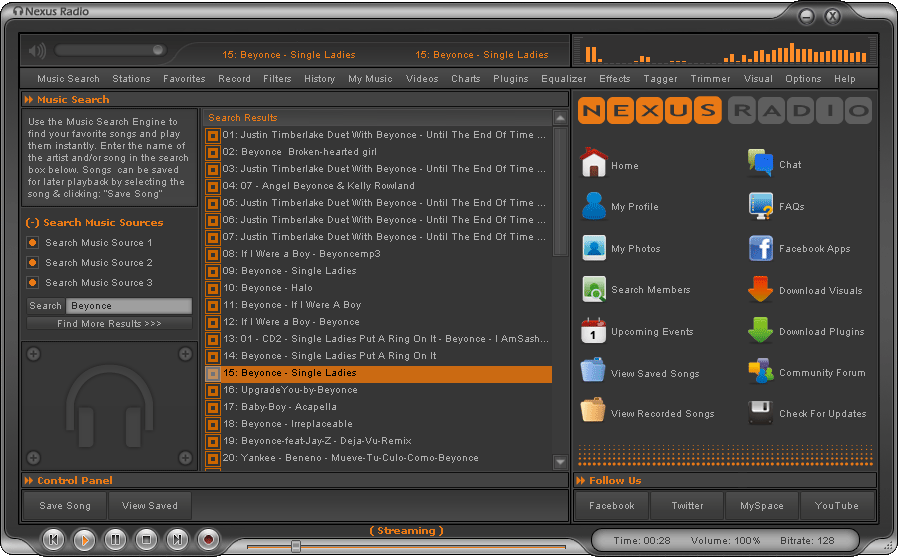Collapse the Control Panel header
The image size is (898, 557).
pyautogui.click(x=29, y=480)
